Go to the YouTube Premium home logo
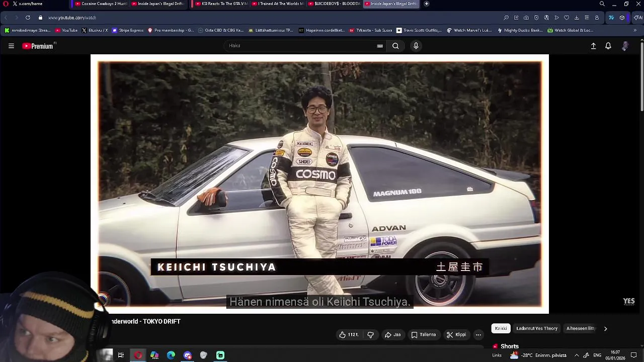This screenshot has height=362, width=644. coord(38,46)
